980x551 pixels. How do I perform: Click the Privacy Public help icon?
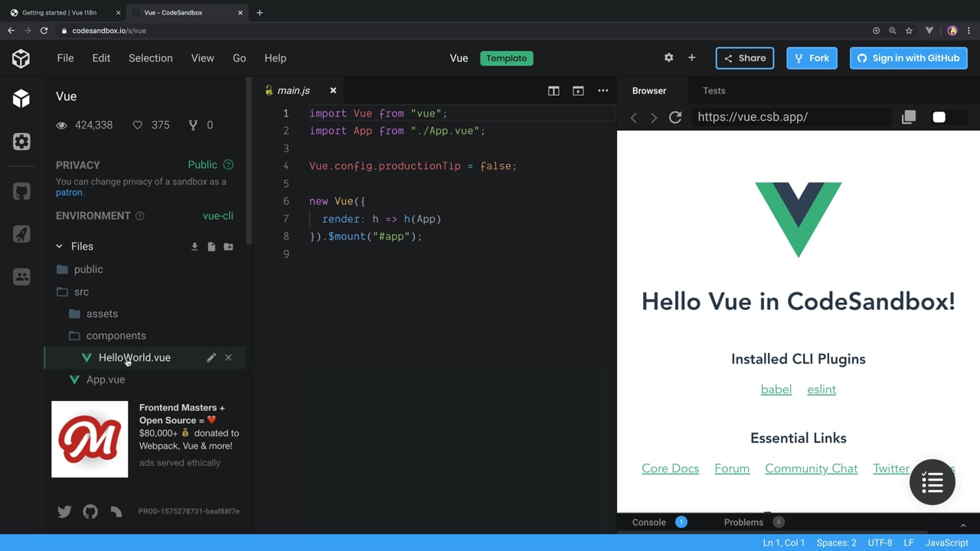(228, 165)
